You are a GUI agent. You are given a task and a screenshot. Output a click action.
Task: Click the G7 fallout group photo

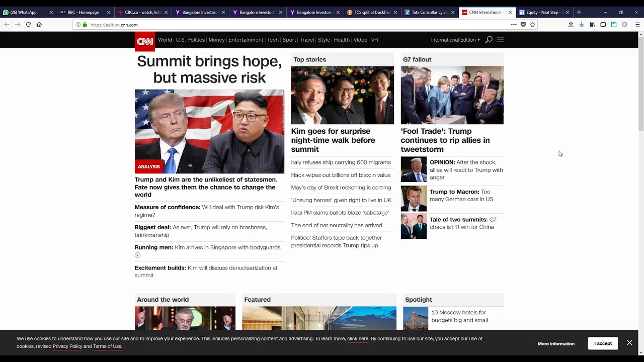(x=452, y=96)
